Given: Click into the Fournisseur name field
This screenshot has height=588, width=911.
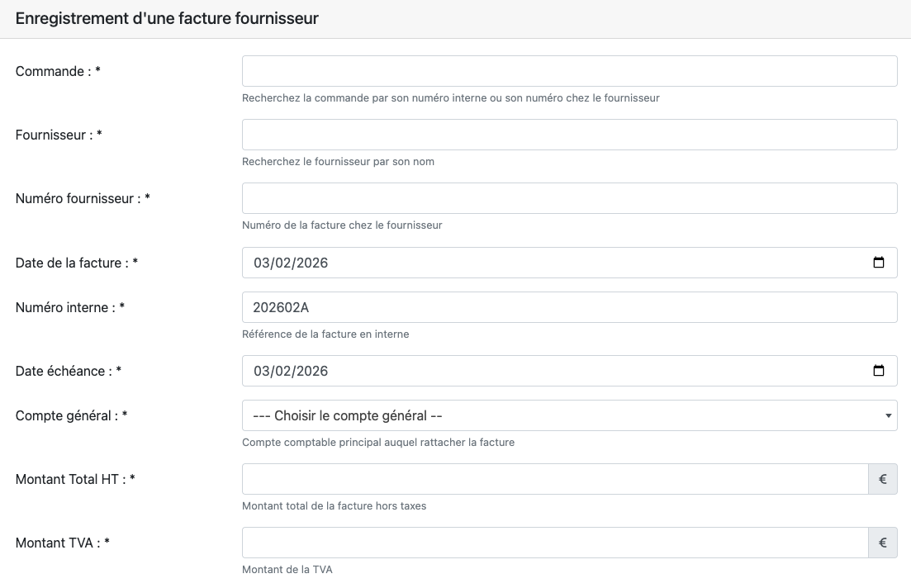Looking at the screenshot, I should (x=569, y=135).
